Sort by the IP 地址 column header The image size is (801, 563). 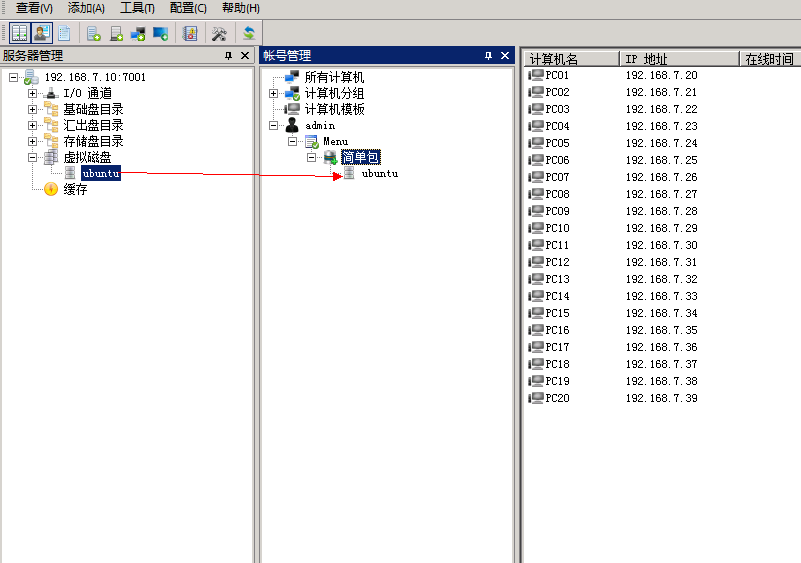[x=679, y=59]
